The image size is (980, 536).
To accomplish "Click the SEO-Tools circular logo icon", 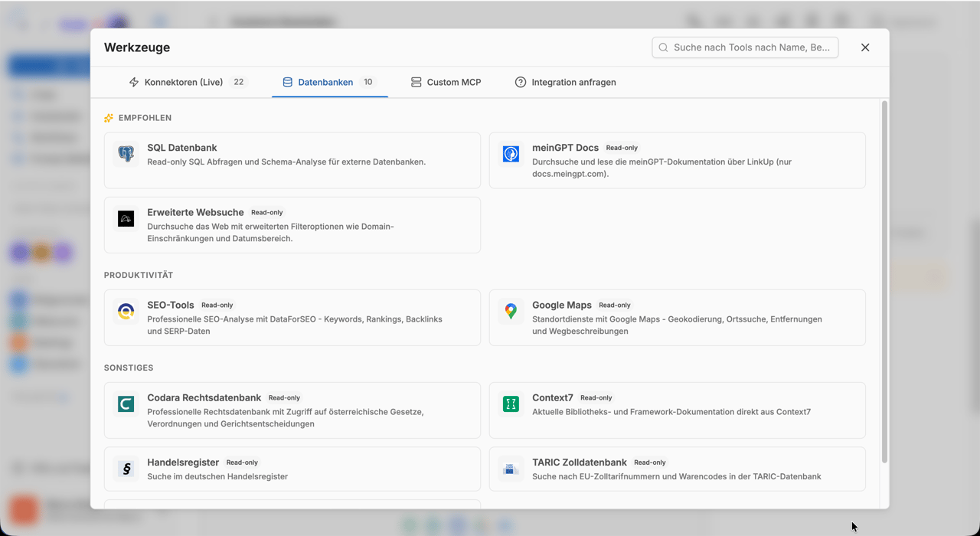I will [x=126, y=312].
